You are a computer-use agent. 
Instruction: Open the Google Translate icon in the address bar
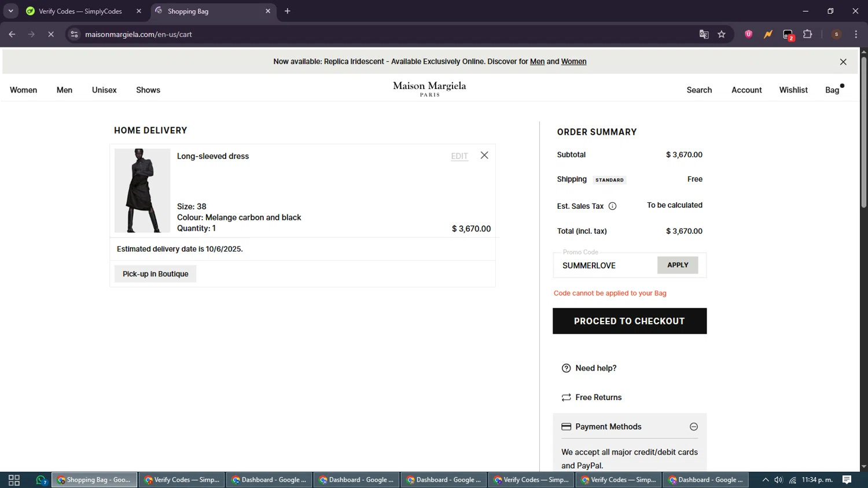(x=704, y=34)
